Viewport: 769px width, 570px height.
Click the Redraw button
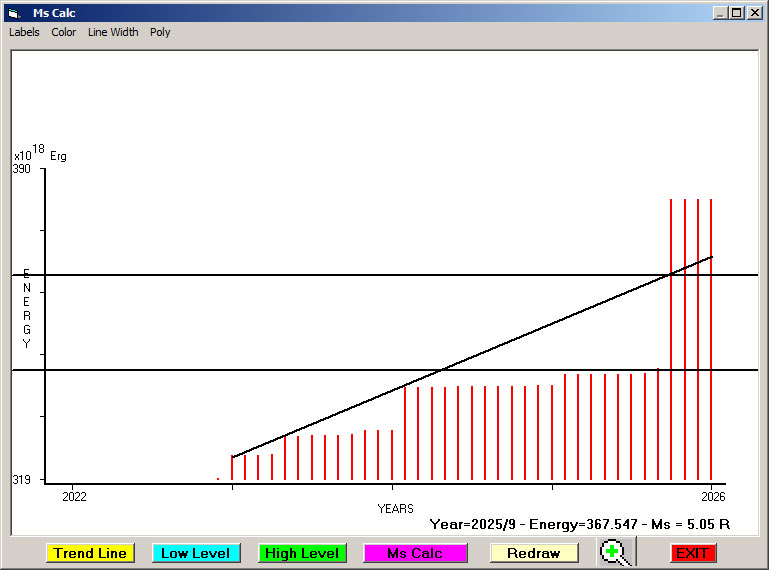pyautogui.click(x=534, y=553)
